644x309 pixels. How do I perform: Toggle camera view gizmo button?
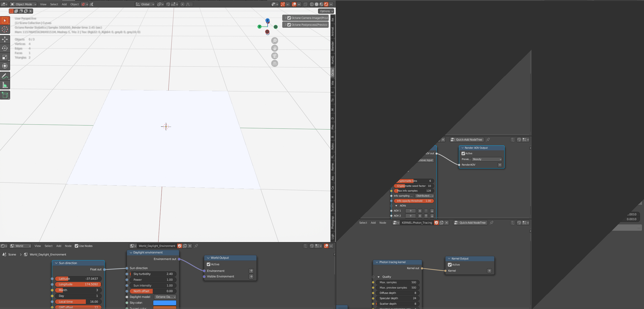coord(274,56)
